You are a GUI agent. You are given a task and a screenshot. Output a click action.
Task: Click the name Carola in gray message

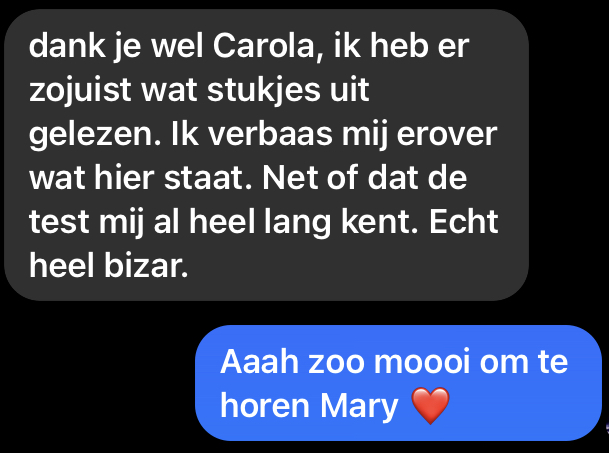(268, 47)
